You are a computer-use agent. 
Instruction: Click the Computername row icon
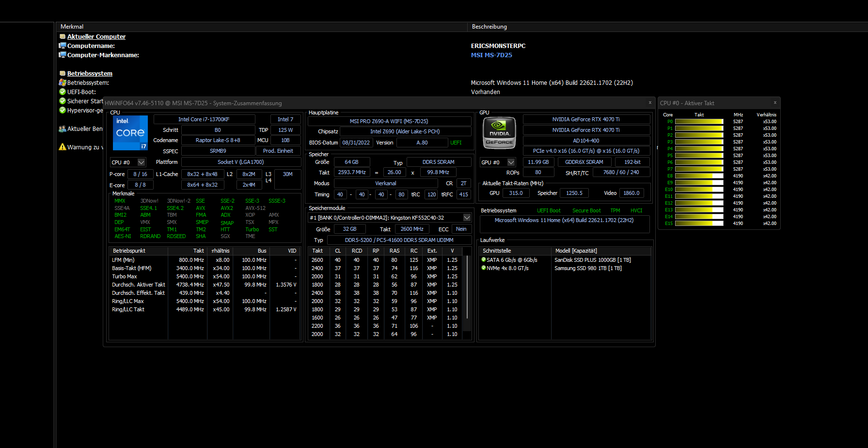[63, 46]
